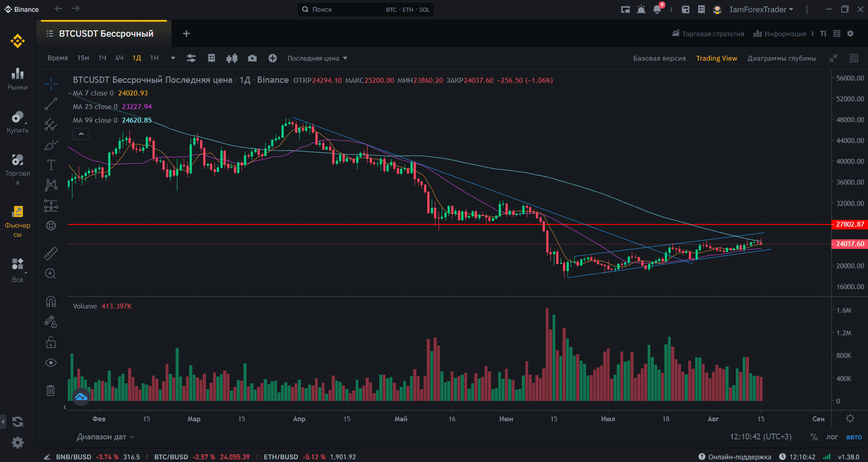
Task: Click the trash remove drawings icon
Action: point(51,390)
